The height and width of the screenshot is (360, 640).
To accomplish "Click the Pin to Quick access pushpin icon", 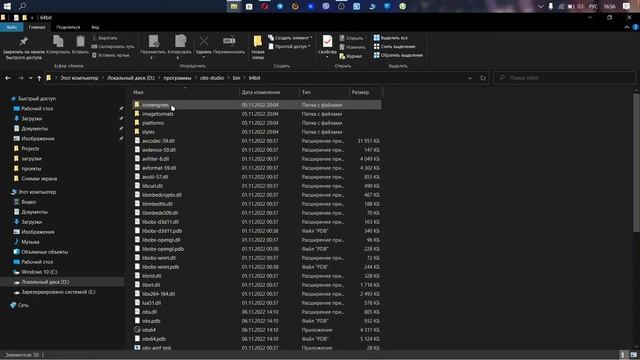I will 24,41.
